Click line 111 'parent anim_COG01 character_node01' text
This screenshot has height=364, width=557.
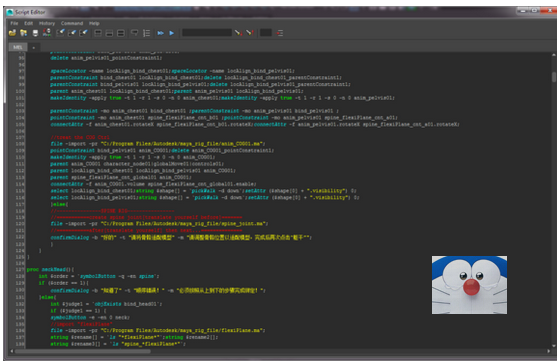click(x=137, y=164)
